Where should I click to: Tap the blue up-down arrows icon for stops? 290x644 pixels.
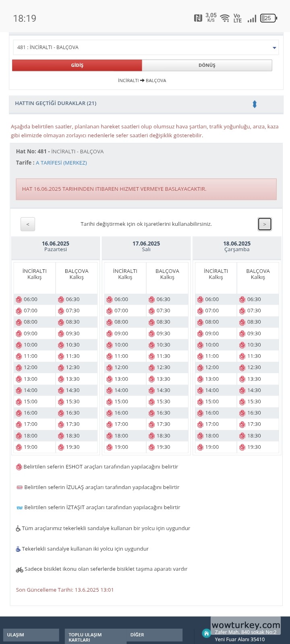[255, 104]
